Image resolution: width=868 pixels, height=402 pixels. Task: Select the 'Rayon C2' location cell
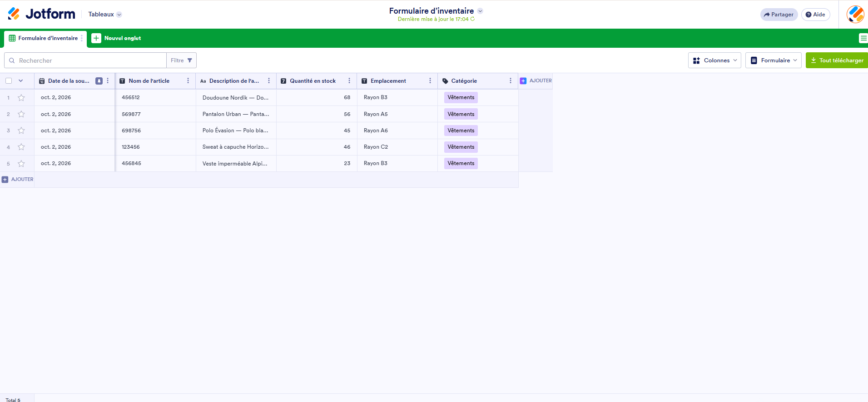tap(397, 147)
